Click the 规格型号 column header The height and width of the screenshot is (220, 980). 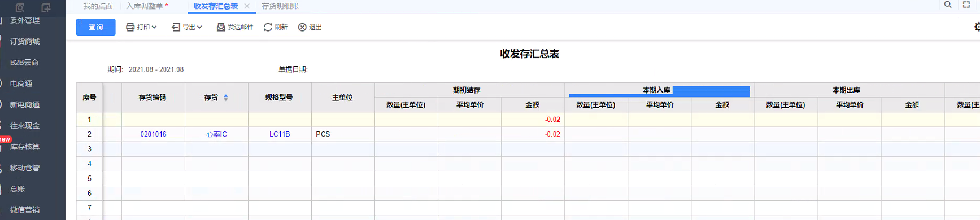[280, 98]
